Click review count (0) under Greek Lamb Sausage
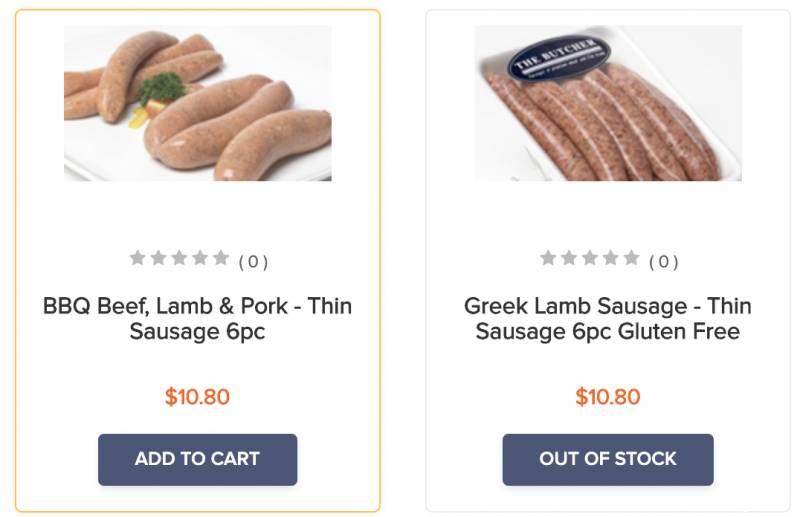Image resolution: width=800 pixels, height=517 pixels. coord(664,262)
